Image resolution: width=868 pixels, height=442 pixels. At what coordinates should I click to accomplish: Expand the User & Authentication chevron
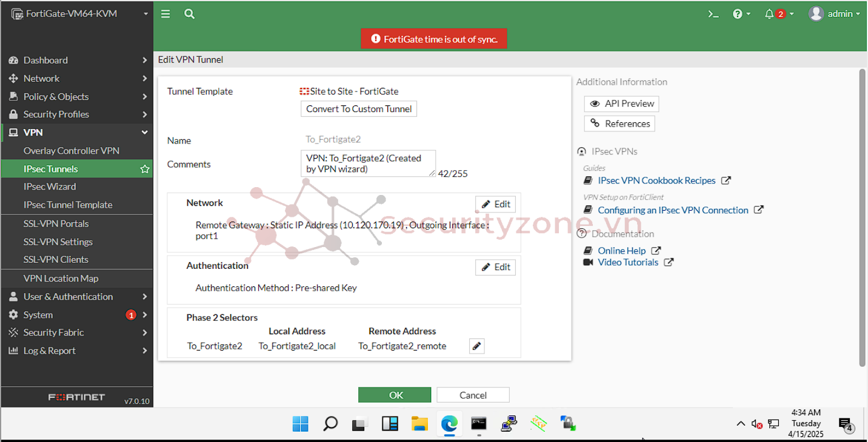144,297
